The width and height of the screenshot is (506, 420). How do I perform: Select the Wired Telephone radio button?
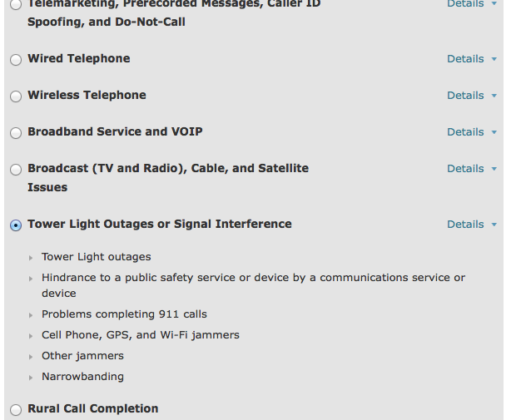click(x=16, y=60)
